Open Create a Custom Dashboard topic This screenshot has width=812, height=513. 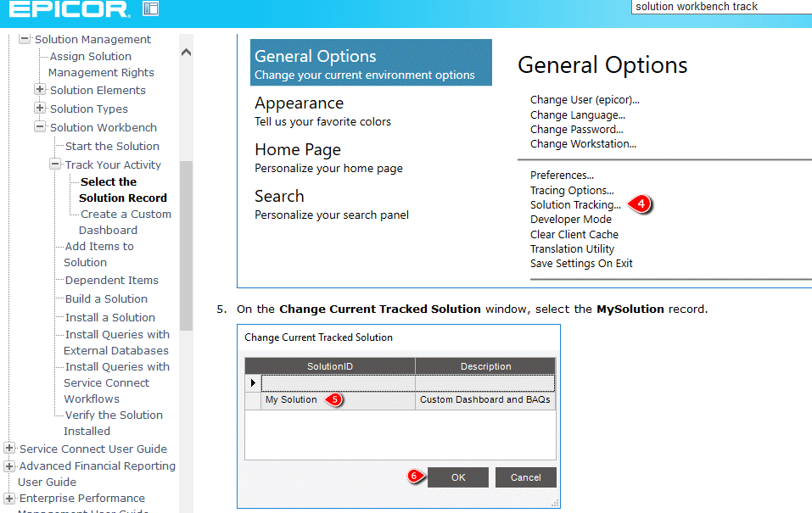tap(125, 221)
